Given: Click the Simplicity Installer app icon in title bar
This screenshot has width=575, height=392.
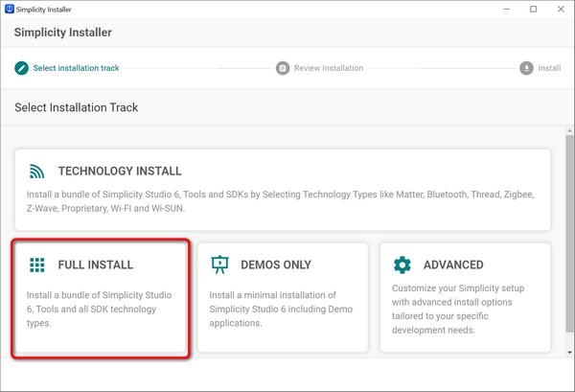Looking at the screenshot, I should pyautogui.click(x=10, y=10).
